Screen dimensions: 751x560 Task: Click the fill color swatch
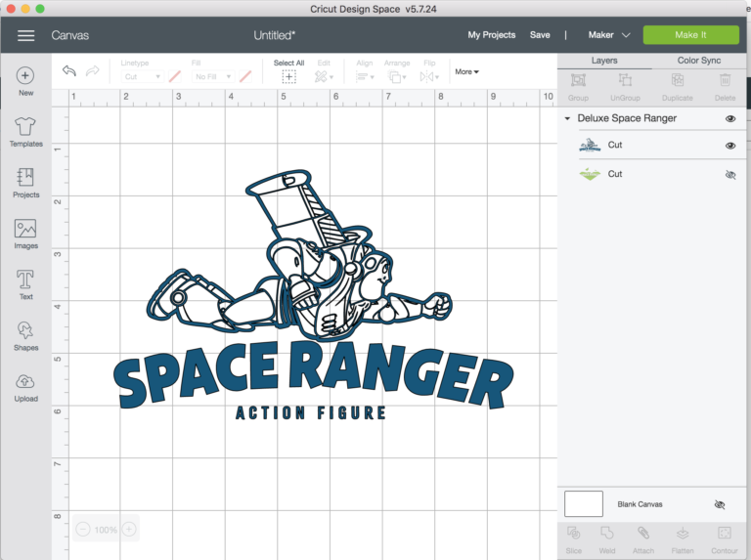245,76
